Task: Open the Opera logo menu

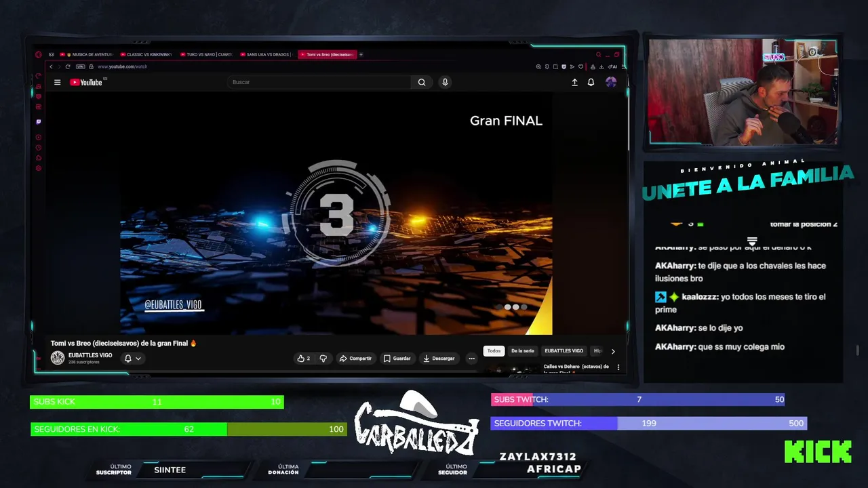Action: [x=39, y=55]
